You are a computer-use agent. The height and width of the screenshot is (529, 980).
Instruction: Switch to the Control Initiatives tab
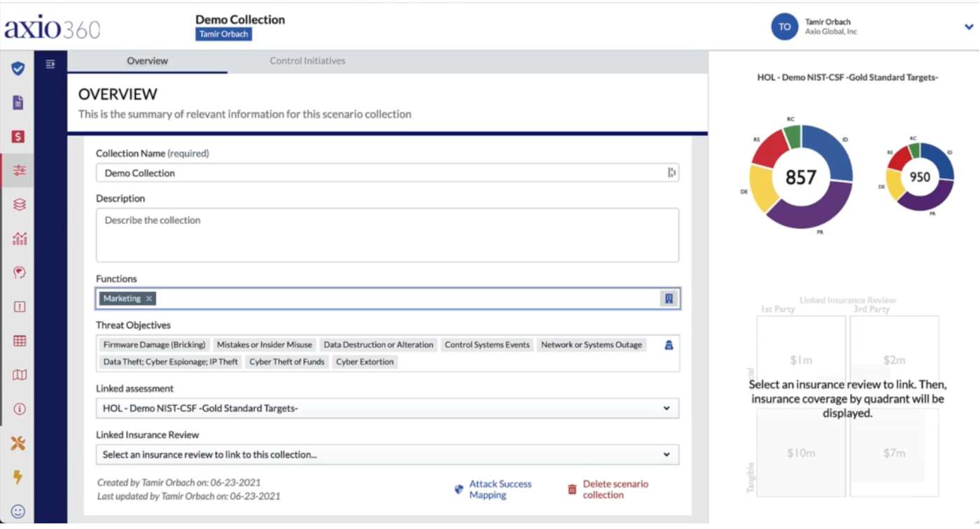click(307, 61)
